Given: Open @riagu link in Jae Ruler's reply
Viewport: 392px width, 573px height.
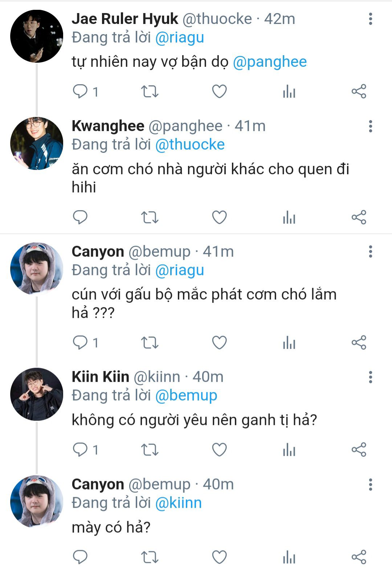Looking at the screenshot, I should coord(180,37).
